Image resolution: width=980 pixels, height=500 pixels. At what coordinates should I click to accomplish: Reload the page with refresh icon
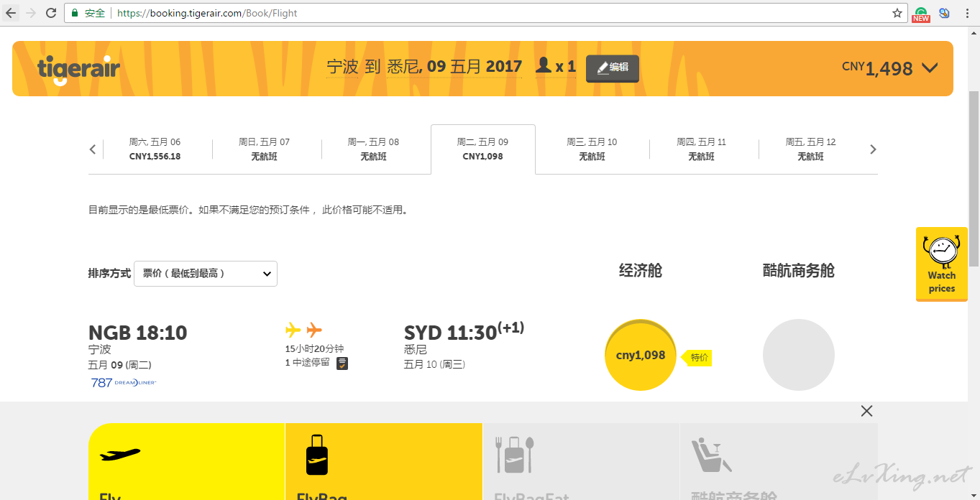point(51,13)
